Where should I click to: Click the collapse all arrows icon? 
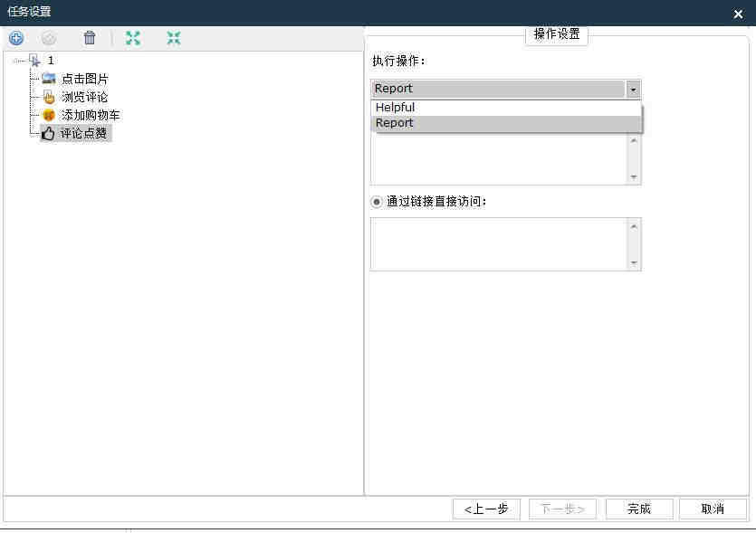point(174,38)
